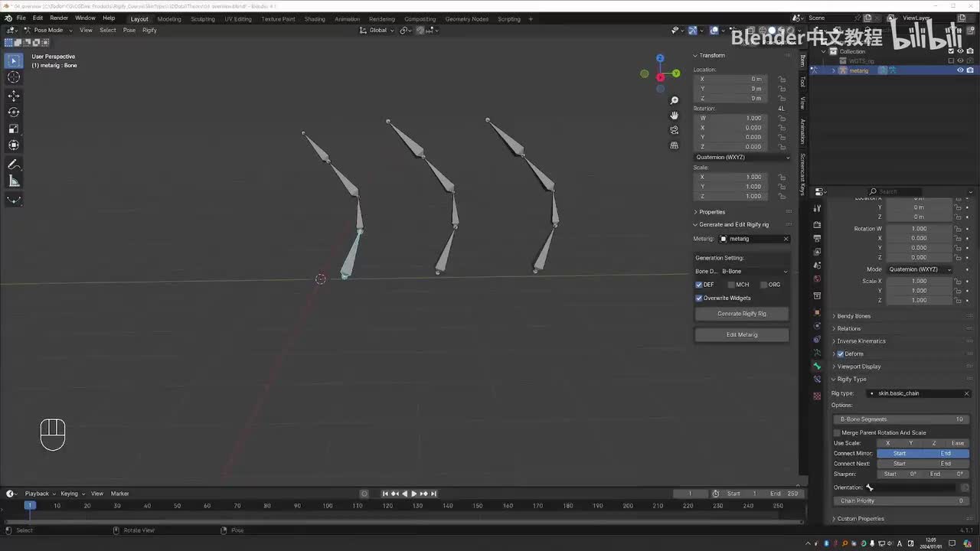Image resolution: width=980 pixels, height=551 pixels.
Task: Clear the skin.basic_chain rig type
Action: pyautogui.click(x=966, y=393)
